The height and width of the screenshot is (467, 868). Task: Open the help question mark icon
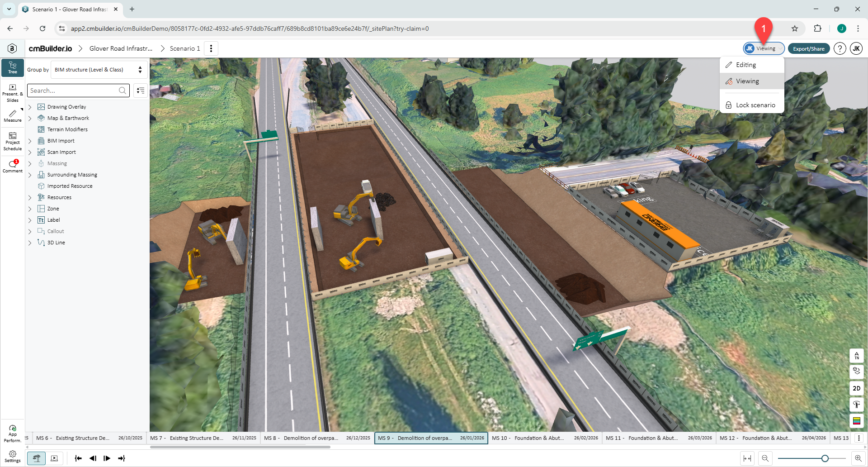point(840,48)
